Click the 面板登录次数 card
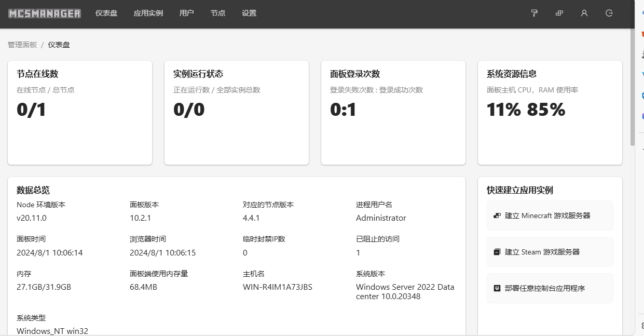The image size is (644, 336). click(x=393, y=113)
